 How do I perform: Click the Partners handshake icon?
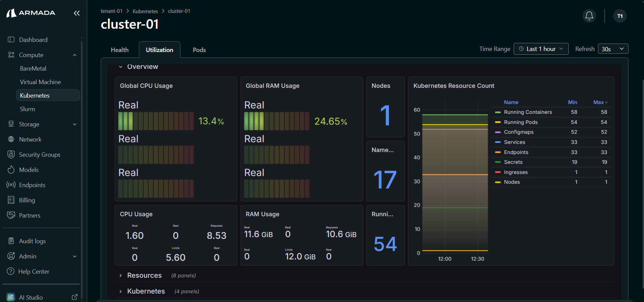click(11, 215)
